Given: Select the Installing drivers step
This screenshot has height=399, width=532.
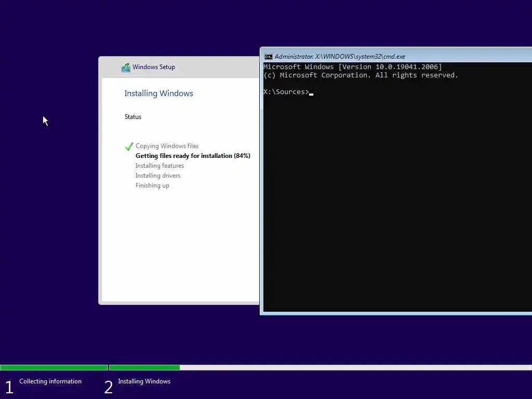Looking at the screenshot, I should click(158, 176).
